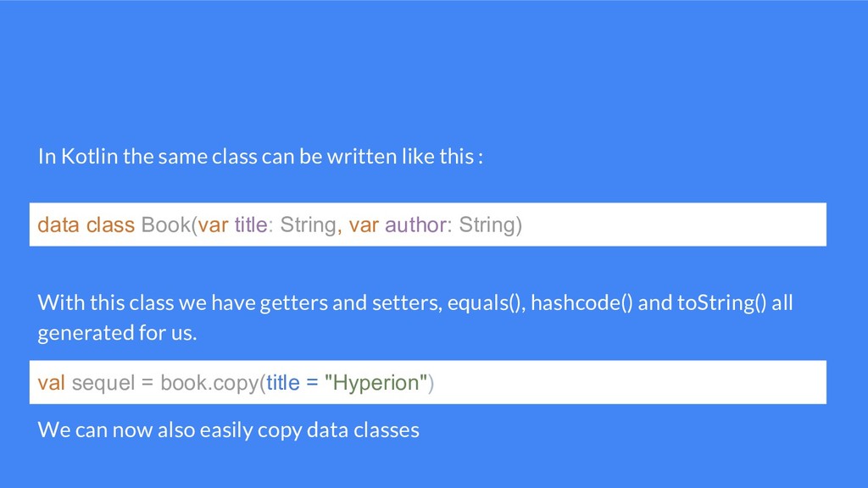
Task: Select the "author" parameter name
Action: (x=415, y=225)
